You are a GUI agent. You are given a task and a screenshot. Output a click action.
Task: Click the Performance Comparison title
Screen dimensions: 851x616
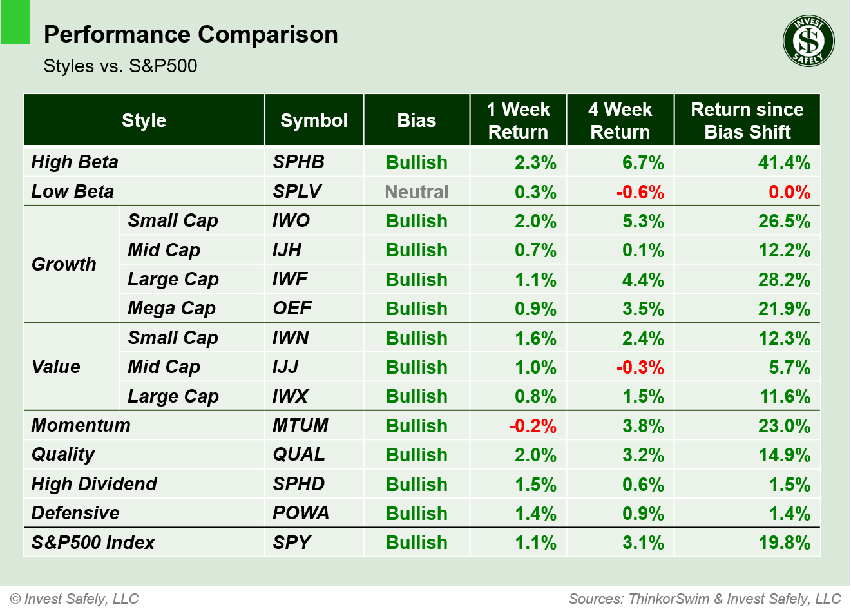[x=191, y=34]
